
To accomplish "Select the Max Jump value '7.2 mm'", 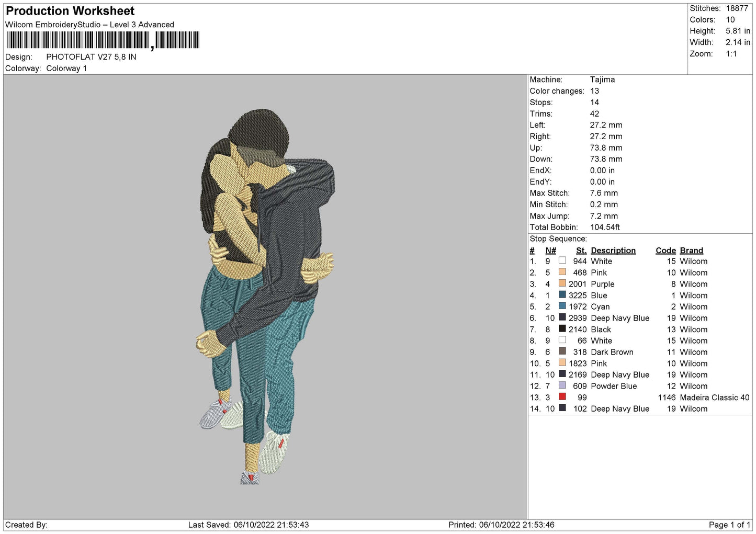I will click(604, 216).
